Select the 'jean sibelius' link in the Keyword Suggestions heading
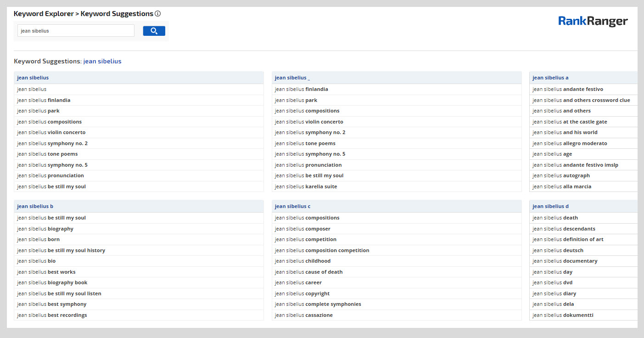Viewport: 644px width, 338px height. click(x=102, y=61)
